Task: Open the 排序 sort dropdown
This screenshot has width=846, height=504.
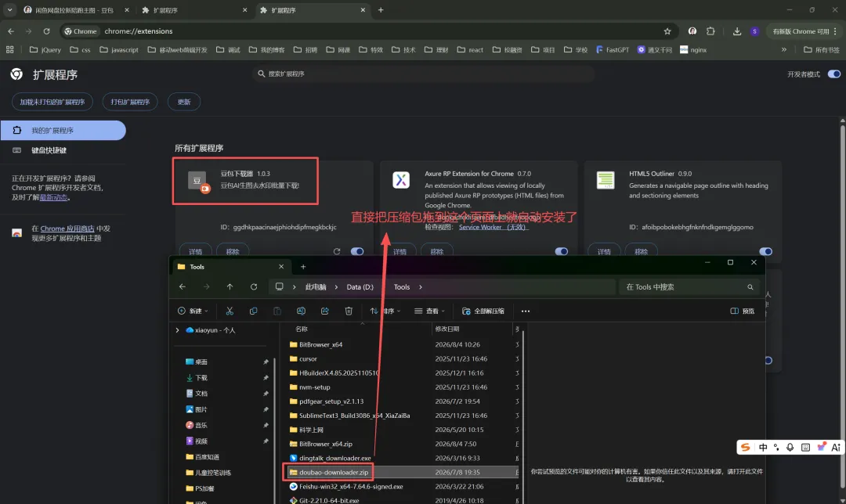Action: click(x=385, y=311)
